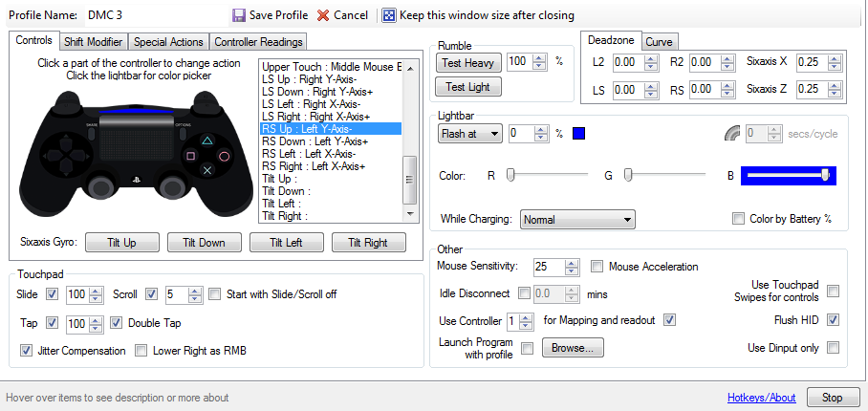Enable Idle Disconnect checkbox
The image size is (868, 411).
(524, 293)
